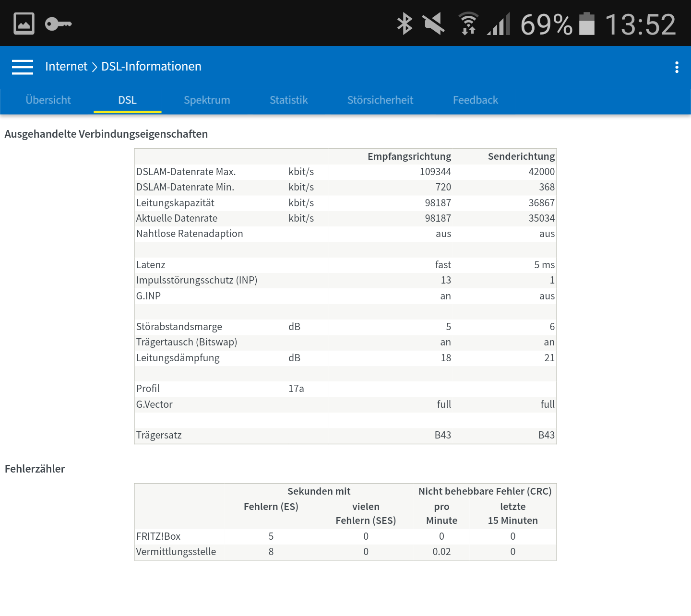Select DSLAM-Datenrate Max. send value 42000

tap(542, 172)
